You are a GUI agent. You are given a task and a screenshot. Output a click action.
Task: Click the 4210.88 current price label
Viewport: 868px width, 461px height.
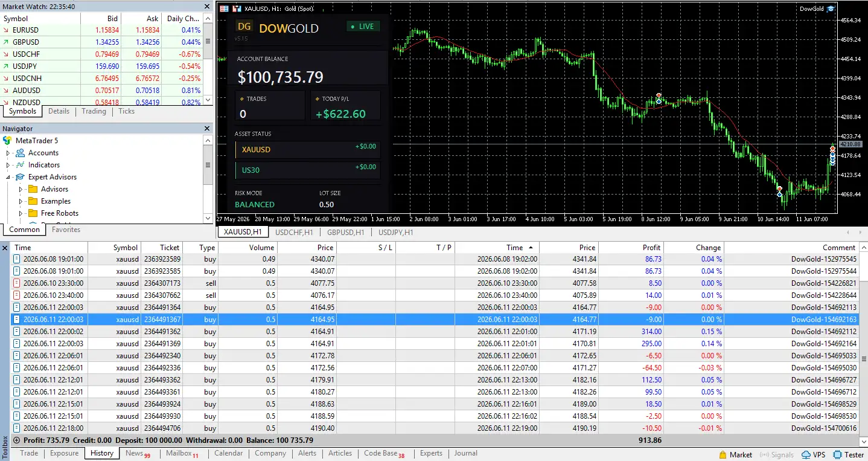click(850, 144)
